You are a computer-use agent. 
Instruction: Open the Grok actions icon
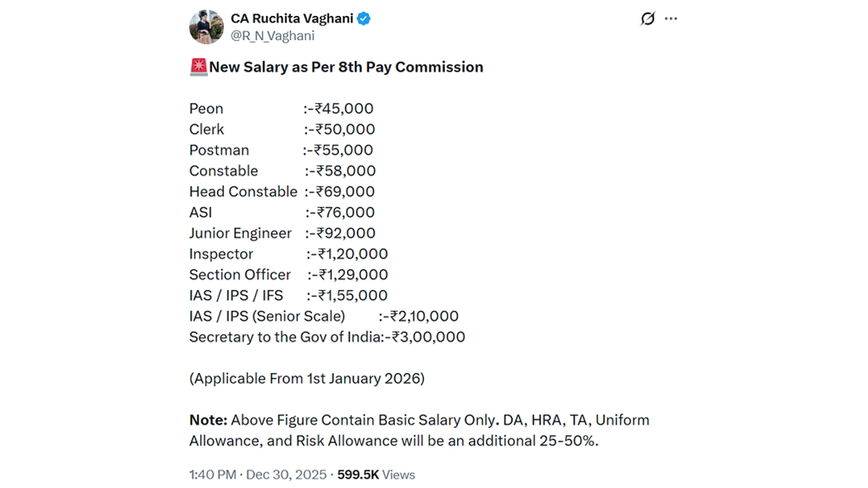coord(647,19)
